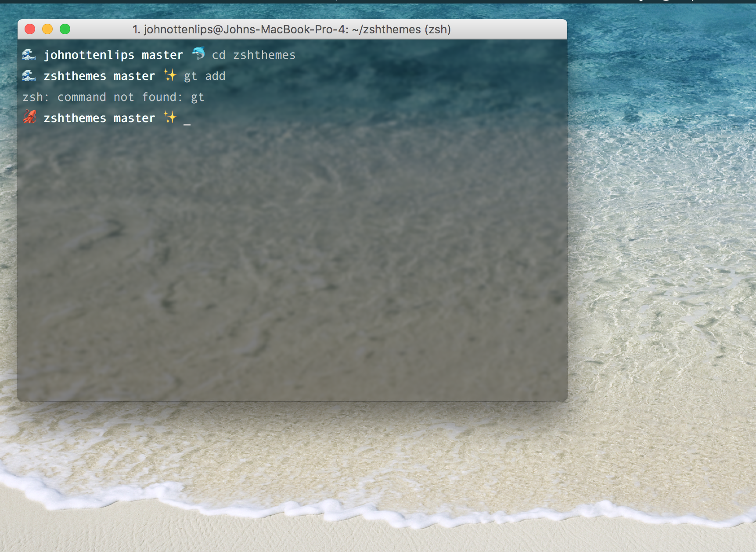756x552 pixels.
Task: Click the sparkles emoji on the last prompt
Action: 170,117
